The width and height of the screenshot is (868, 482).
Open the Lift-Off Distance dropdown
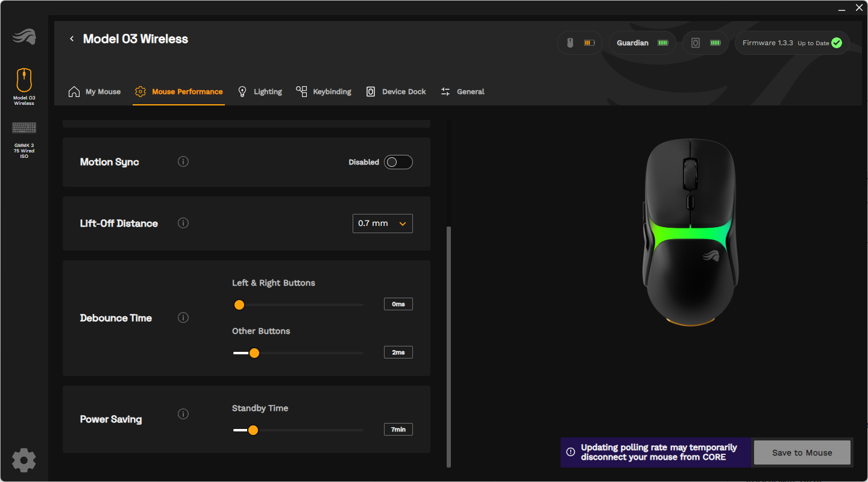tap(383, 224)
